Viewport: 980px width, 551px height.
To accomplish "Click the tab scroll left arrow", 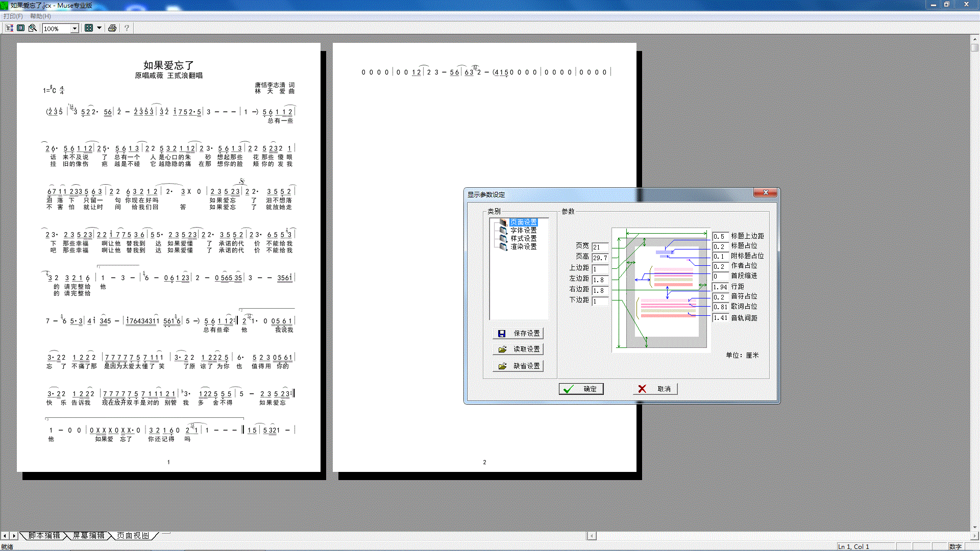I will (x=5, y=536).
